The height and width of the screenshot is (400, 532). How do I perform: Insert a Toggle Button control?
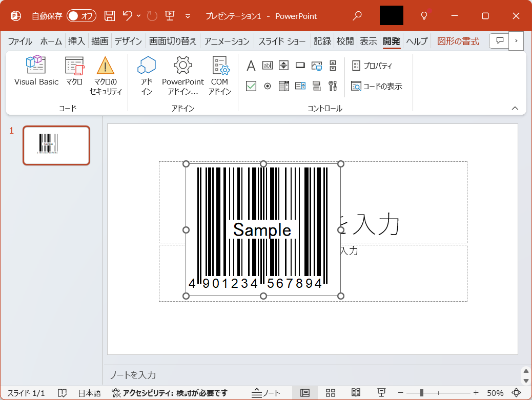tap(317, 86)
